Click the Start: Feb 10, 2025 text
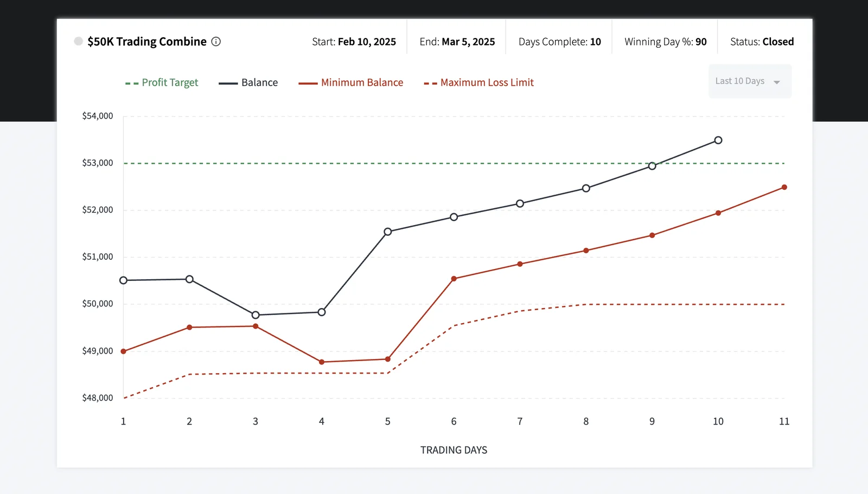The height and width of the screenshot is (494, 868). 354,42
